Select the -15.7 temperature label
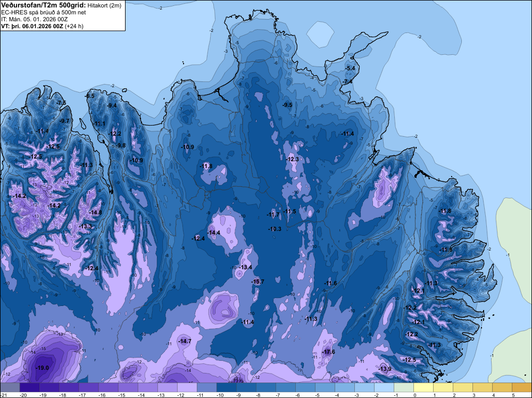Viewport: 532px width, 398px height. pos(257,281)
